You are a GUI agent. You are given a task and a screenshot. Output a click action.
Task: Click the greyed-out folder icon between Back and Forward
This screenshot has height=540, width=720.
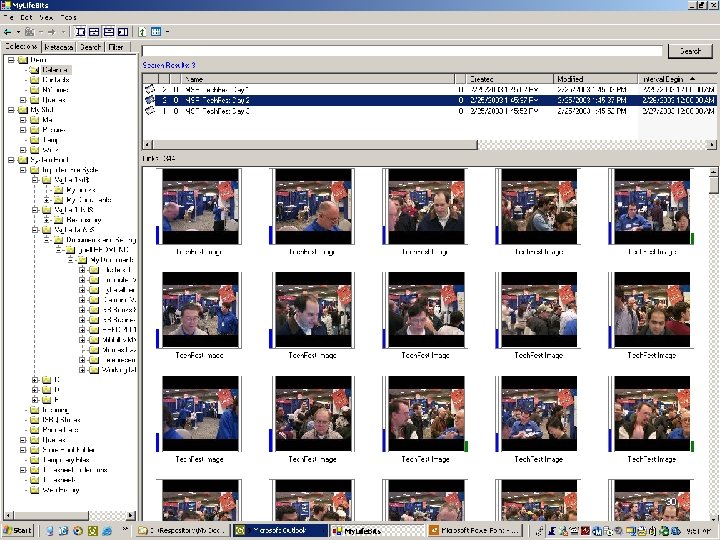pos(29,32)
